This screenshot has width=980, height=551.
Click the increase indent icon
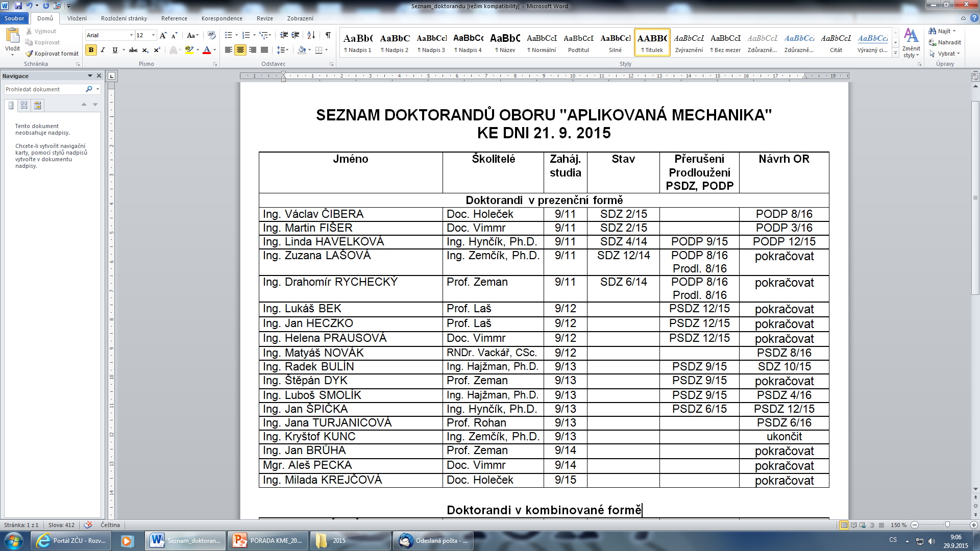click(295, 35)
